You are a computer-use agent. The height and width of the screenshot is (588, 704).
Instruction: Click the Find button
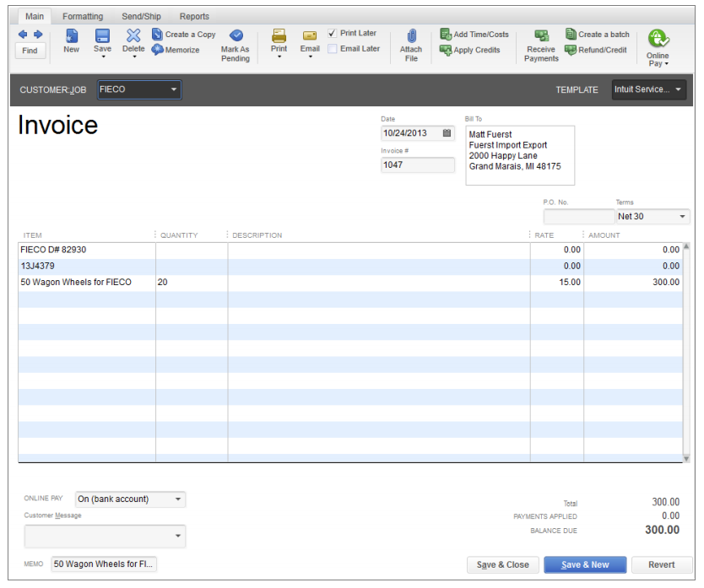(30, 51)
